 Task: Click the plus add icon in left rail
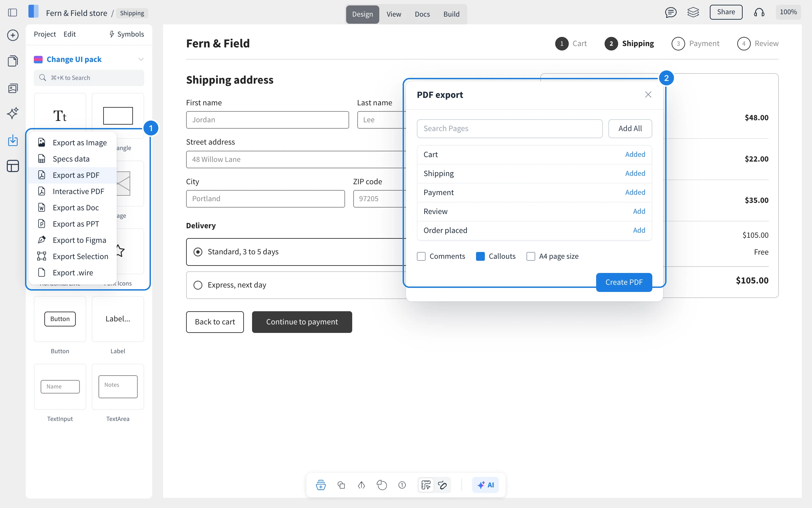pyautogui.click(x=13, y=35)
